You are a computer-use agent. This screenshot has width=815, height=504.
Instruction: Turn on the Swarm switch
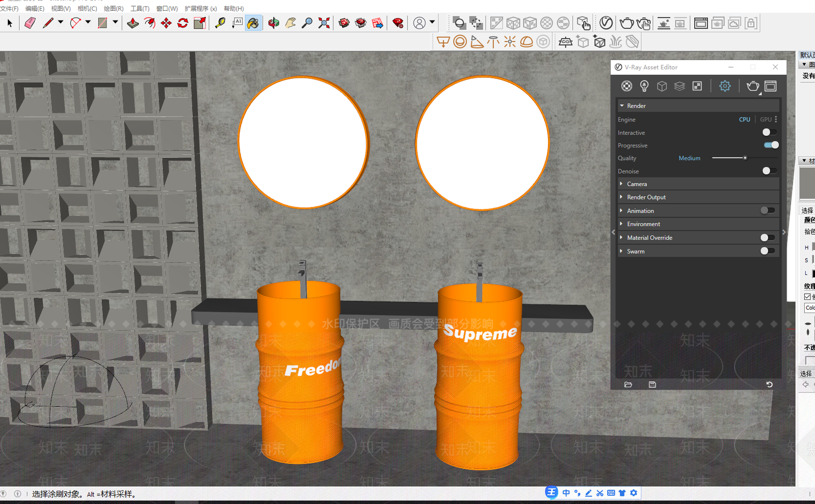tap(767, 250)
